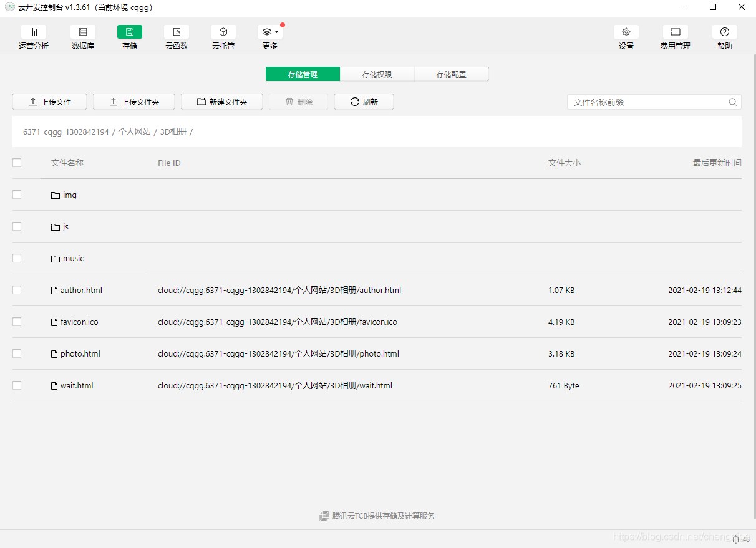This screenshot has width=756, height=548.
Task: Click the File ID of photo.html
Action: [x=278, y=354]
